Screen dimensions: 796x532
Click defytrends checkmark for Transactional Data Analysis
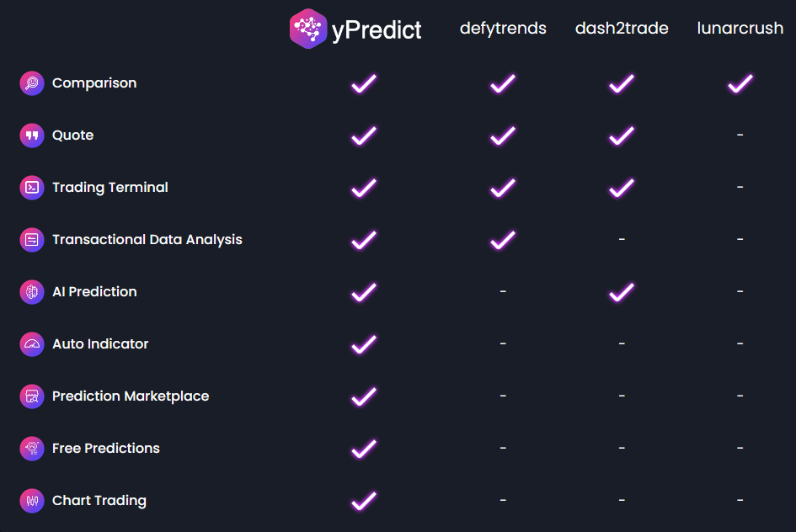(503, 240)
